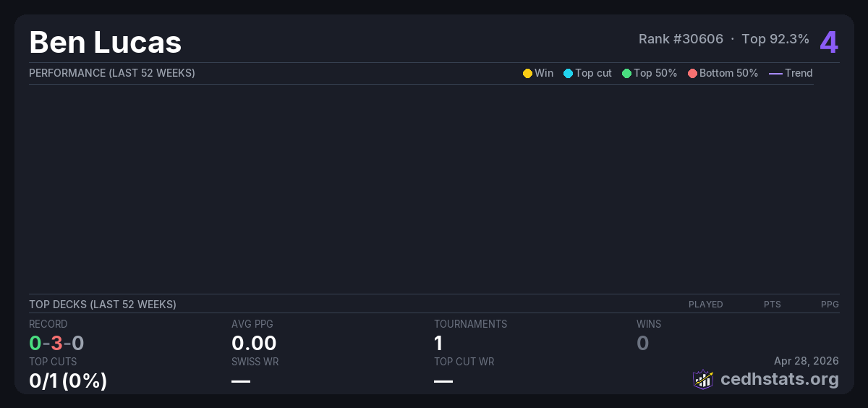The width and height of the screenshot is (868, 408).
Task: Toggle the Bottom 50% legend label
Action: click(x=728, y=73)
